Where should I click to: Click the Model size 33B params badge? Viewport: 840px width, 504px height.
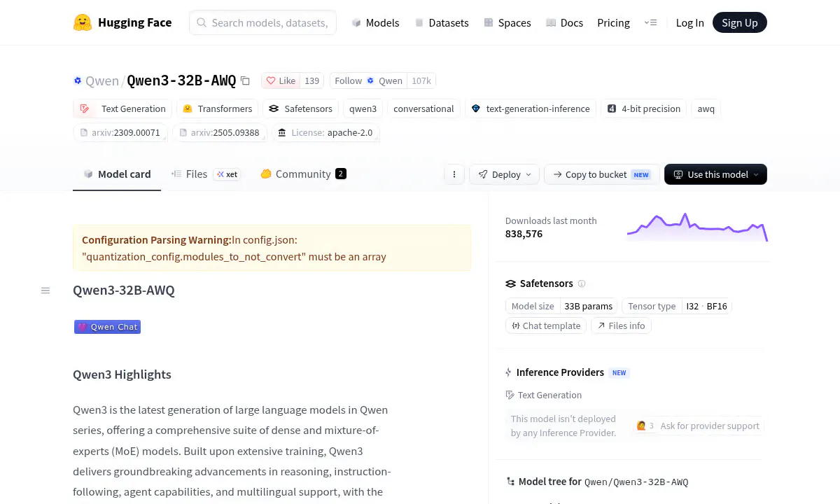[x=561, y=306]
